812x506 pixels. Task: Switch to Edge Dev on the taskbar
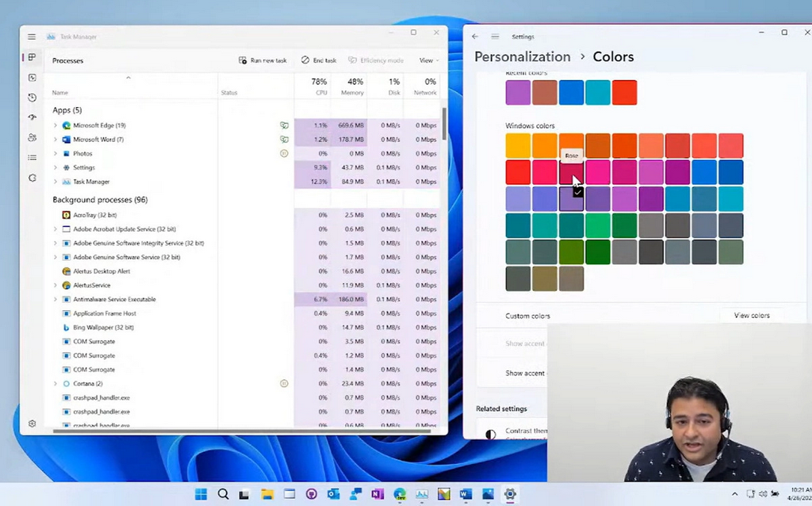(400, 494)
